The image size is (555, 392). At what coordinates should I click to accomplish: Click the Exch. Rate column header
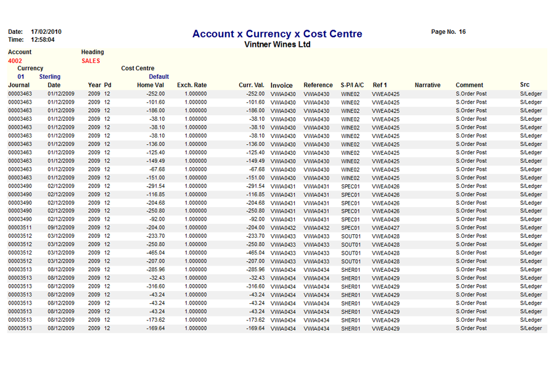[192, 85]
